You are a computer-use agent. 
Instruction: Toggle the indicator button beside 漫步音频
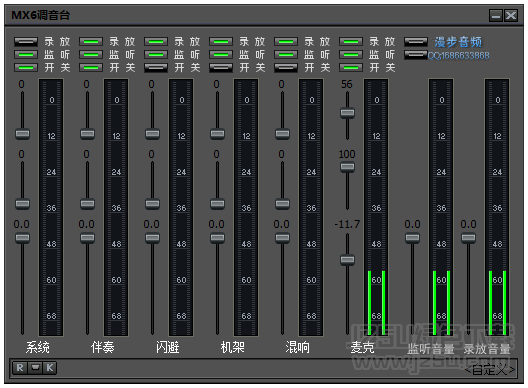[x=416, y=42]
